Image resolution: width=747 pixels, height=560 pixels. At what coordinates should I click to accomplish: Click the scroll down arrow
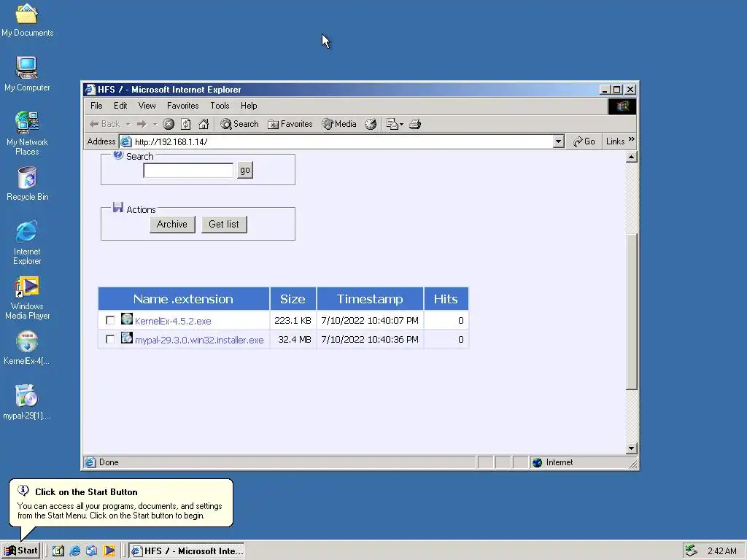tap(631, 448)
